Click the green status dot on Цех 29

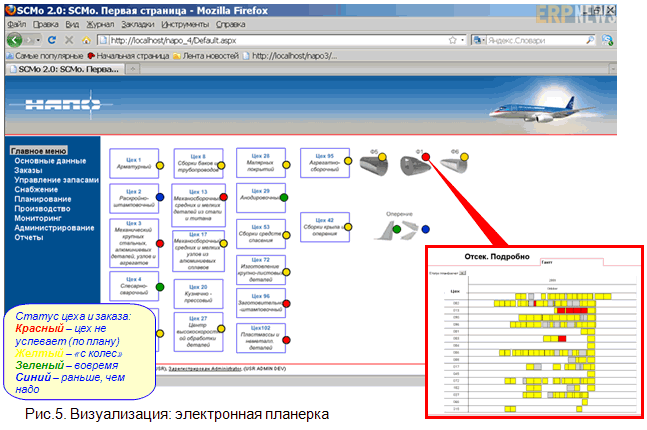tap(284, 197)
